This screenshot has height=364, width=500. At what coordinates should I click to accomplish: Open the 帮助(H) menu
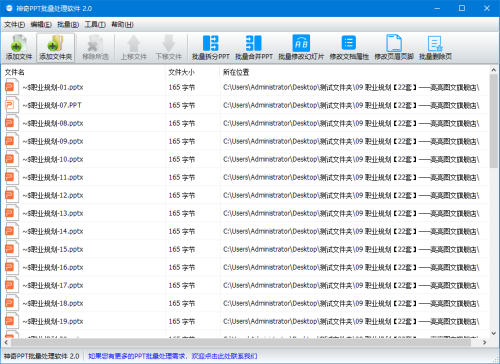click(x=122, y=25)
